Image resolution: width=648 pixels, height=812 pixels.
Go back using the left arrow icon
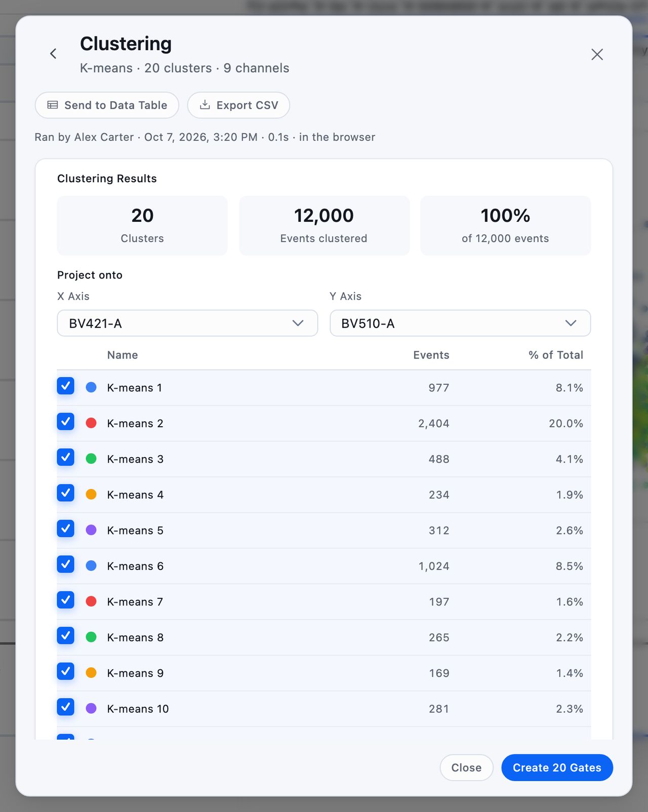(x=53, y=54)
